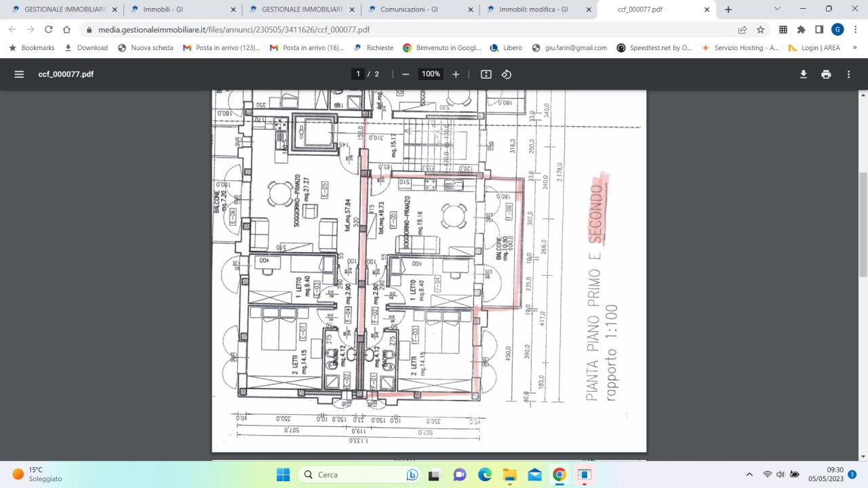Click the zoom in plus button
The height and width of the screenshot is (488, 868).
click(x=456, y=75)
